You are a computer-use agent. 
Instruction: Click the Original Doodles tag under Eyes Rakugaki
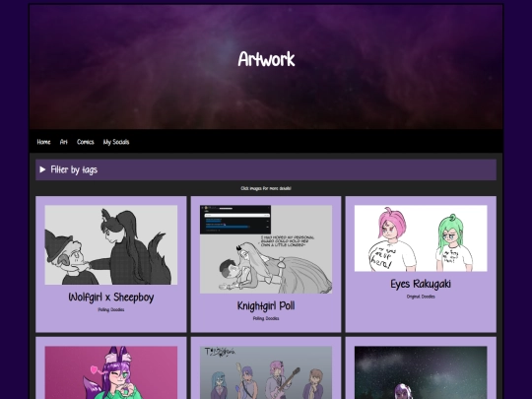[421, 297]
